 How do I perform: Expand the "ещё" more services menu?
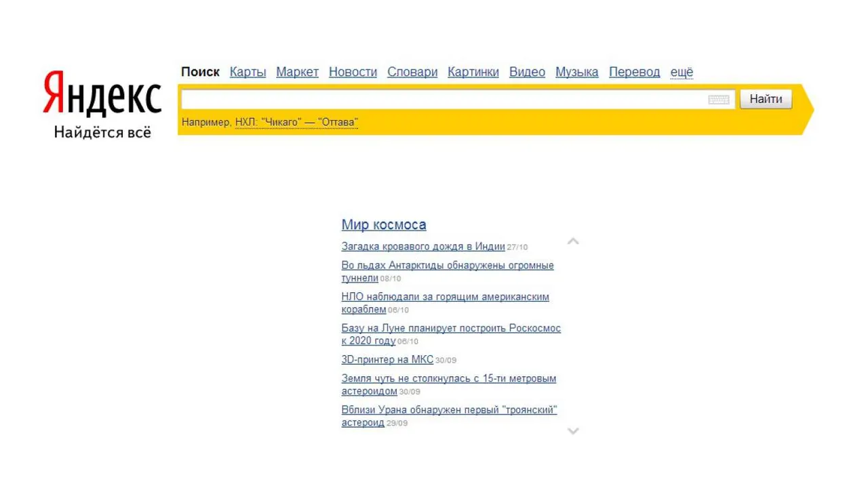pos(682,72)
